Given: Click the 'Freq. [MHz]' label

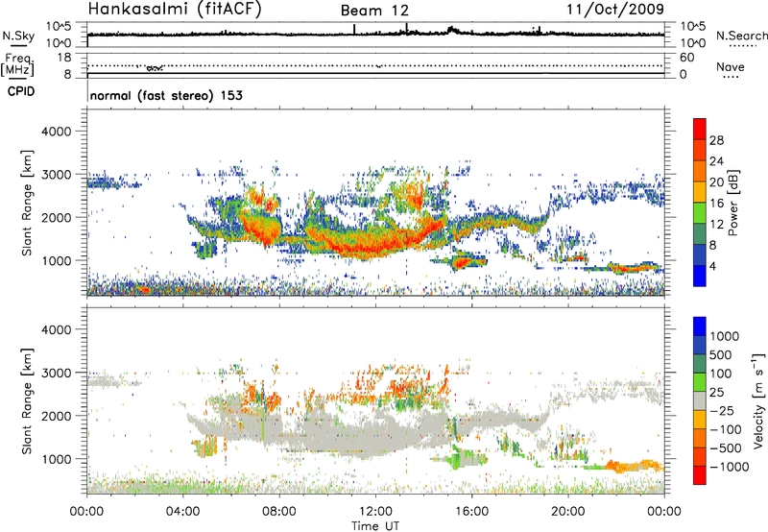Looking at the screenshot, I should coord(17,64).
